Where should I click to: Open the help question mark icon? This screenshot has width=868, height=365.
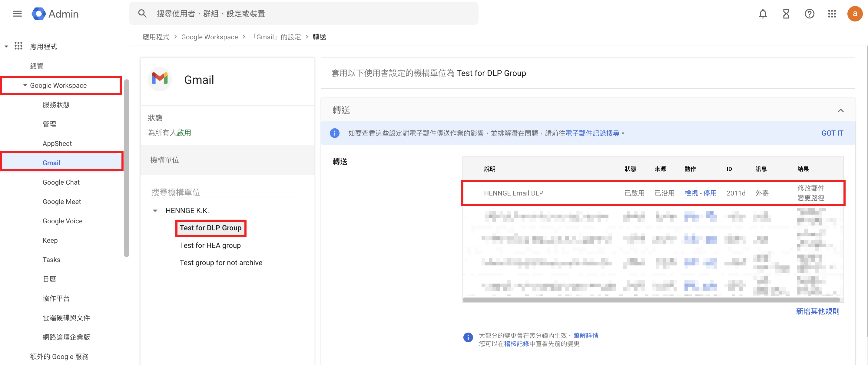(x=809, y=14)
